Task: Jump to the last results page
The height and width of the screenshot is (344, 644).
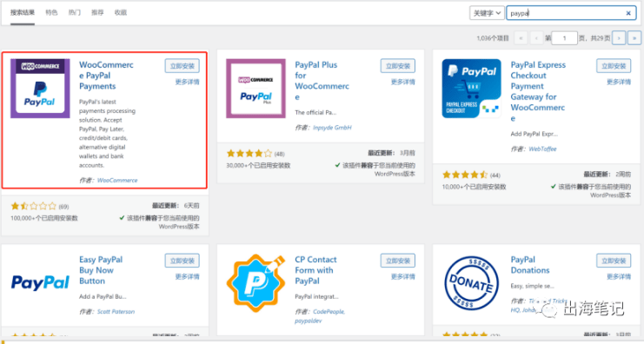Action: [634, 37]
